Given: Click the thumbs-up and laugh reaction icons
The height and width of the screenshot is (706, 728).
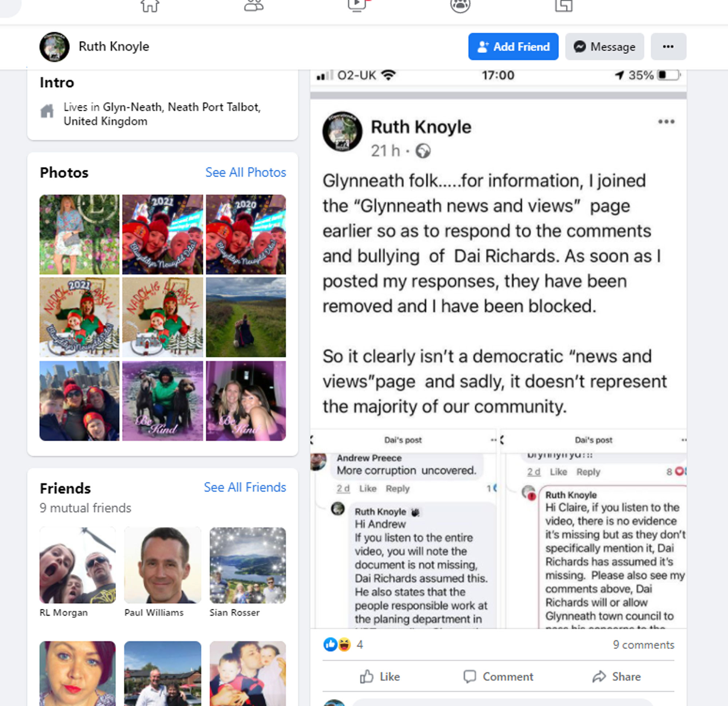Looking at the screenshot, I should pos(337,645).
